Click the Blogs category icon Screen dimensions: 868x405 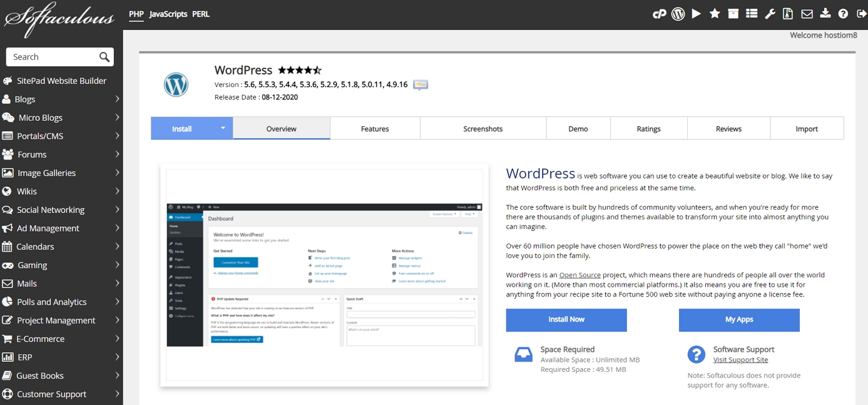click(x=6, y=99)
